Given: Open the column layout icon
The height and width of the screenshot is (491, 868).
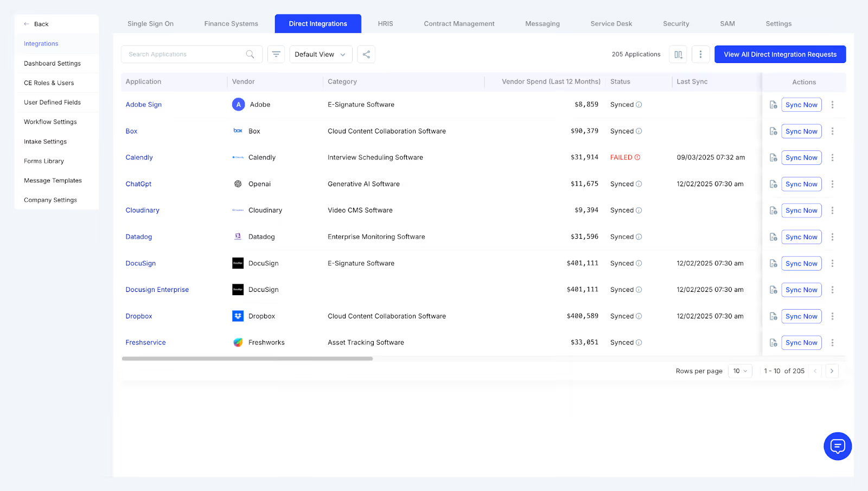Looking at the screenshot, I should (678, 54).
